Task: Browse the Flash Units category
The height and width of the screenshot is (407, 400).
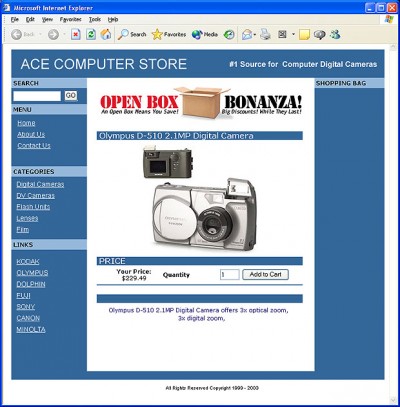Action: (33, 207)
